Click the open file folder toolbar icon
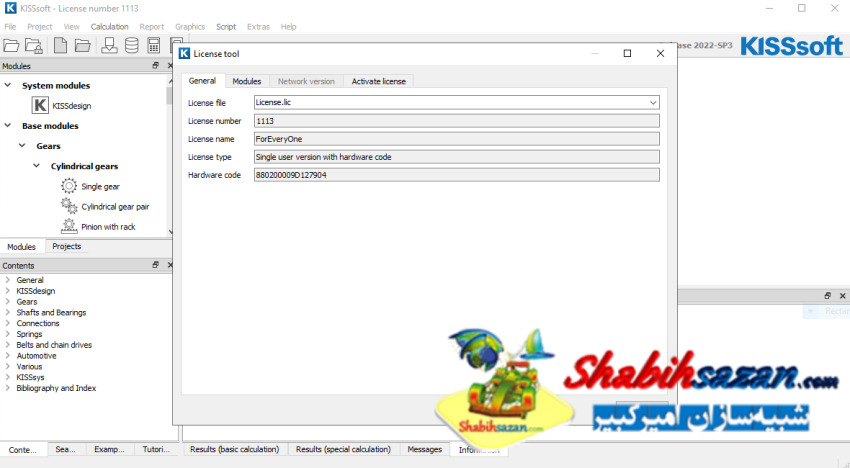850x468 pixels. click(x=11, y=45)
